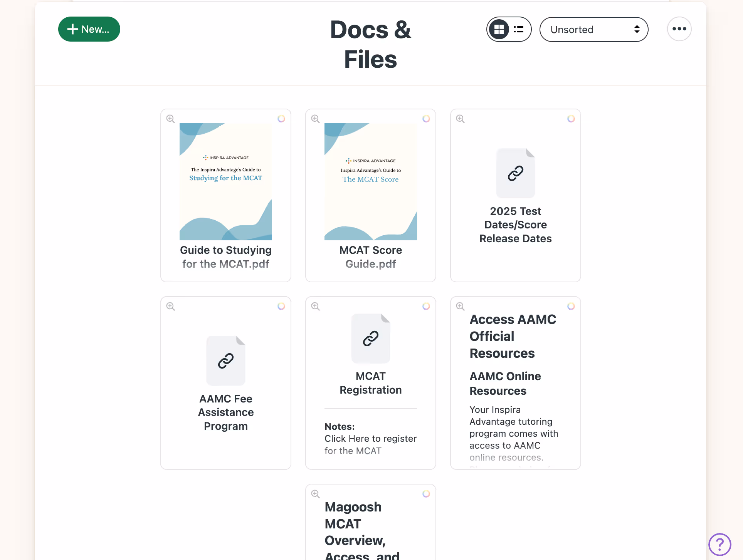Screen dimensions: 743x560
Task: Click the link icon on 2025 Test Dates card
Action: 515,173
